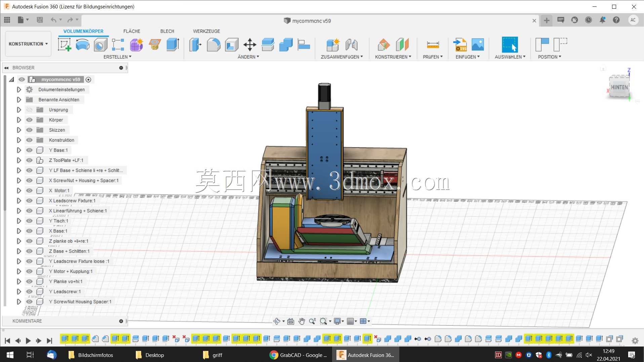Expand the X Base:1 component
This screenshot has height=362, width=644.
(x=19, y=231)
